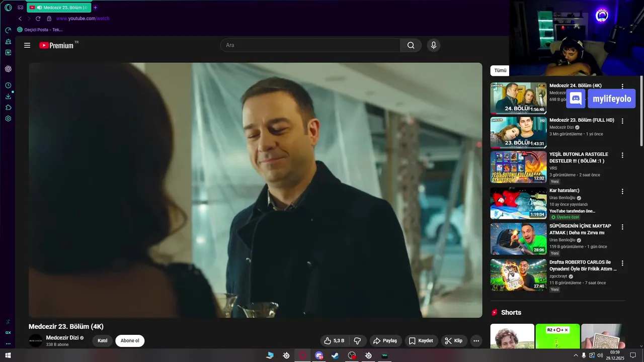Reload the YouTube page
Viewport: 644px width, 362px height.
point(38,19)
